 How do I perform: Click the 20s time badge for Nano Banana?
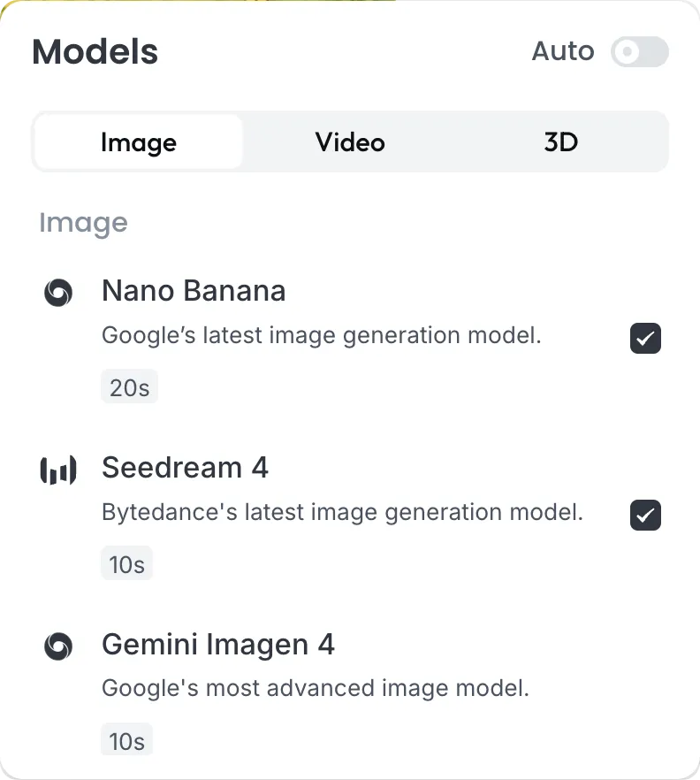click(129, 386)
